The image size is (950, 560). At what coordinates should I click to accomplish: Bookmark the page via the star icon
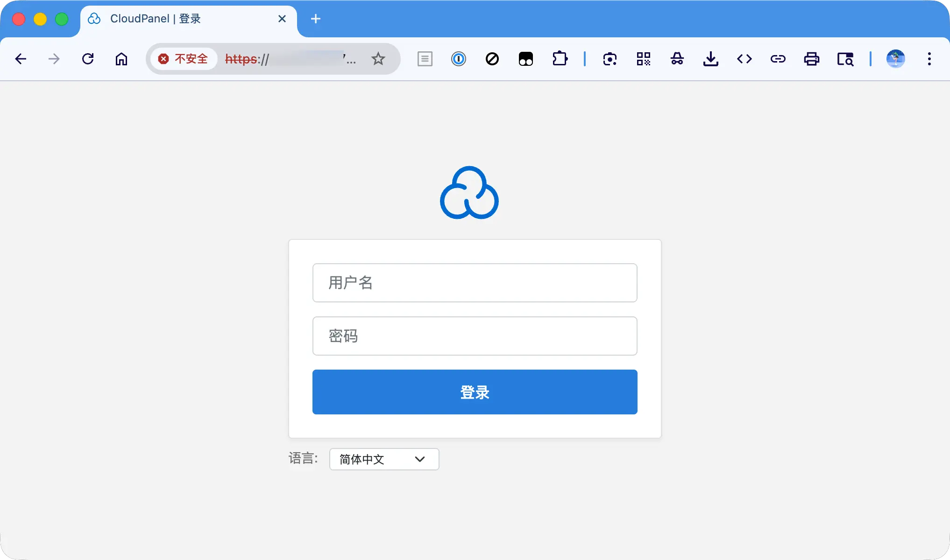click(378, 59)
